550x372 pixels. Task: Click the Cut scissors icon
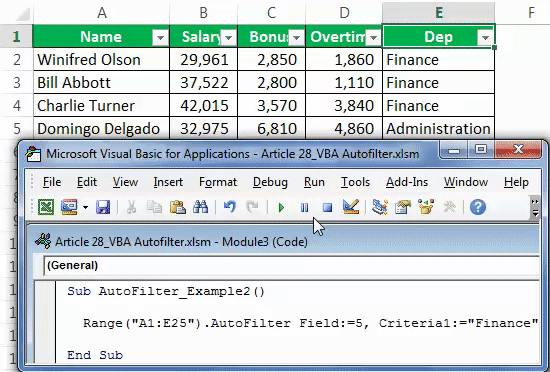click(x=131, y=207)
